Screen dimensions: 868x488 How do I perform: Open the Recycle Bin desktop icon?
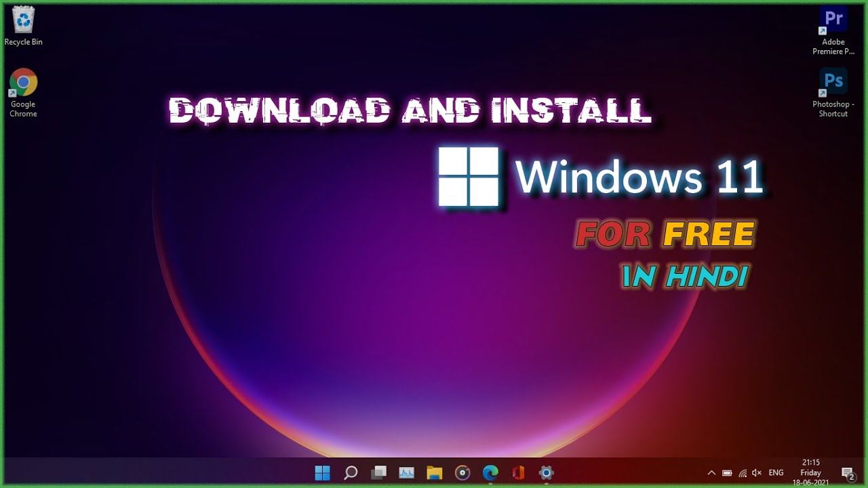click(23, 26)
